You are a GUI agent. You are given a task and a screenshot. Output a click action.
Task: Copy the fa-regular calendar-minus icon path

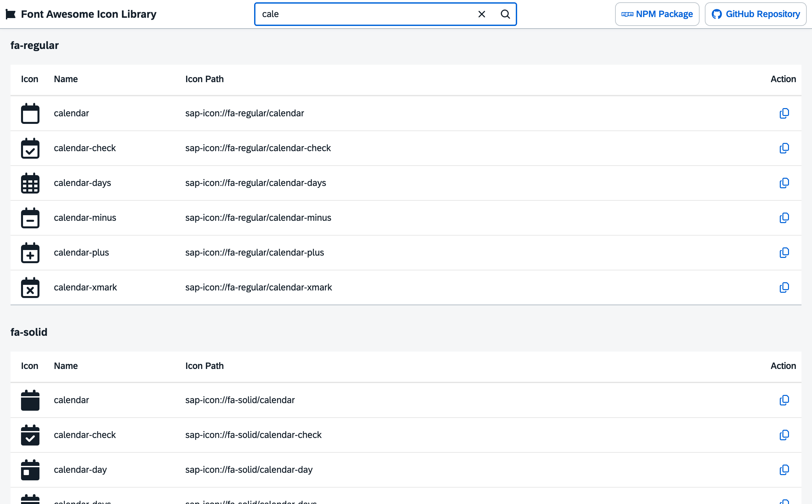click(784, 218)
